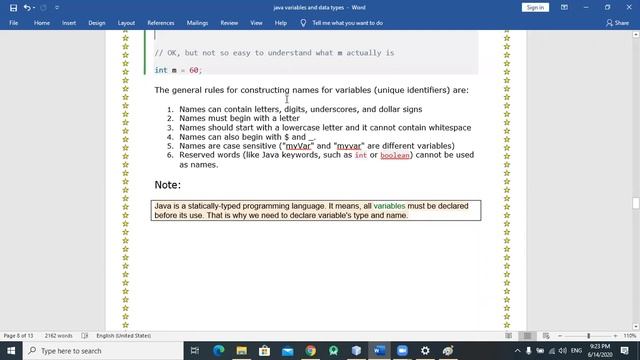This screenshot has height=360, width=640.
Task: Click the microphone tray icon
Action: [529, 351]
